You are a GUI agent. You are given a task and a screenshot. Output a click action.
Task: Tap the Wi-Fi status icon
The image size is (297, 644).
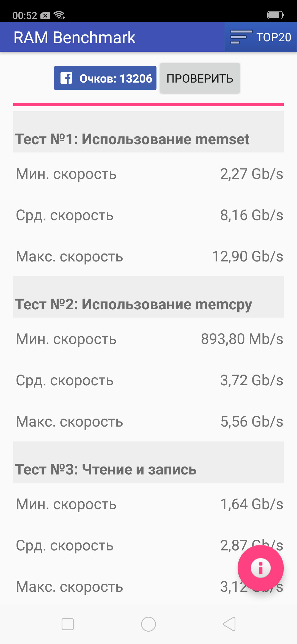[59, 15]
